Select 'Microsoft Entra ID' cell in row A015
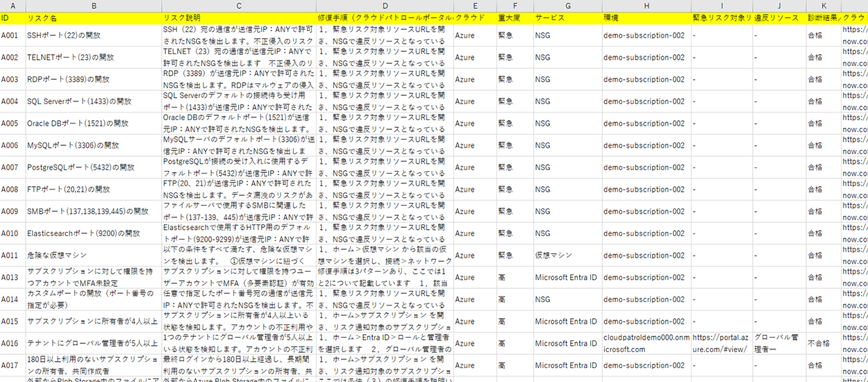Viewport: 868px width, 382px height. pyautogui.click(x=567, y=322)
